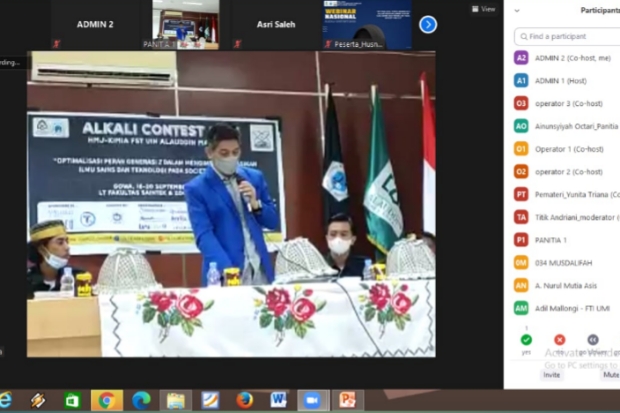Select A. Nurul Mutia Asis avatar AN
620x413 pixels.
click(x=521, y=286)
